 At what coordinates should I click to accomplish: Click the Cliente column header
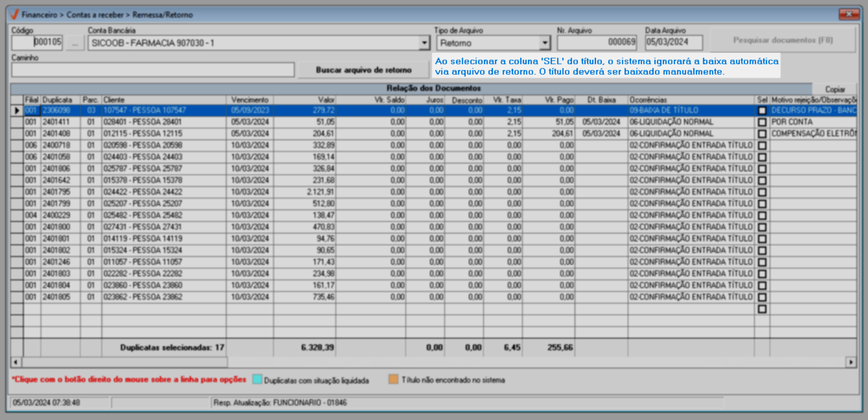[163, 100]
